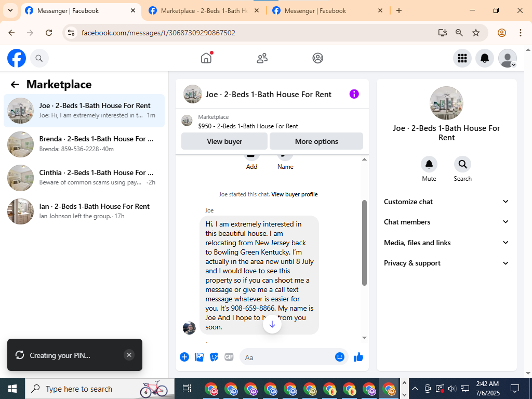Expand the Privacy & support section

pos(446,263)
